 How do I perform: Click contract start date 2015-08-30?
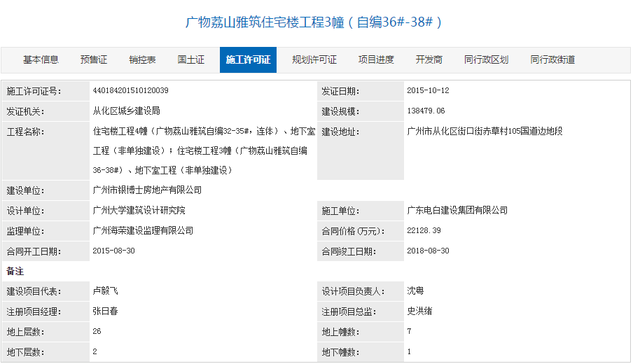point(114,250)
